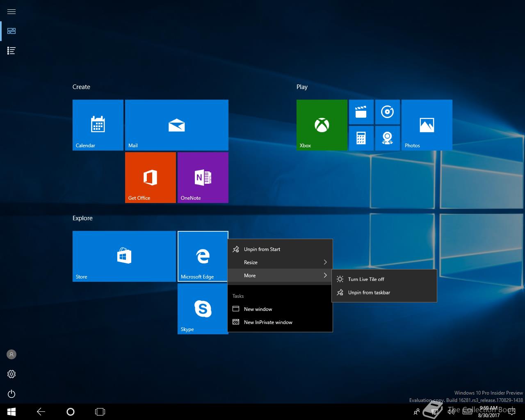Open the Mail tile
This screenshot has width=525, height=420.
click(x=177, y=125)
